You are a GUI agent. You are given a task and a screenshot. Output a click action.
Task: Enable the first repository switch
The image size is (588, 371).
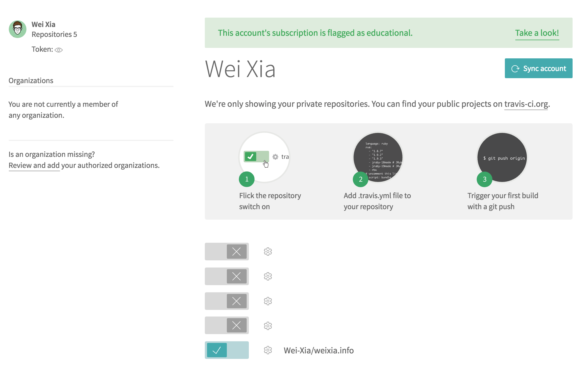tap(227, 252)
